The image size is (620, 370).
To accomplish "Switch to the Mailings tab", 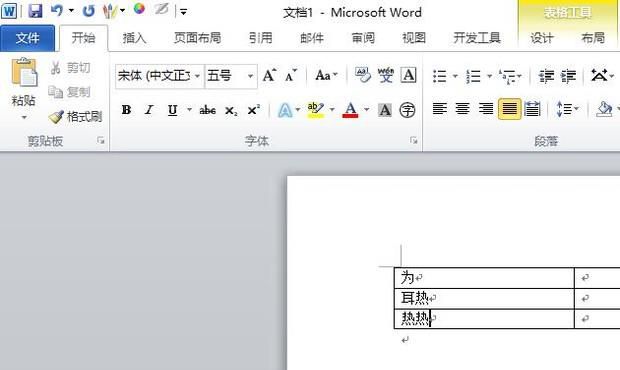I will tap(312, 38).
